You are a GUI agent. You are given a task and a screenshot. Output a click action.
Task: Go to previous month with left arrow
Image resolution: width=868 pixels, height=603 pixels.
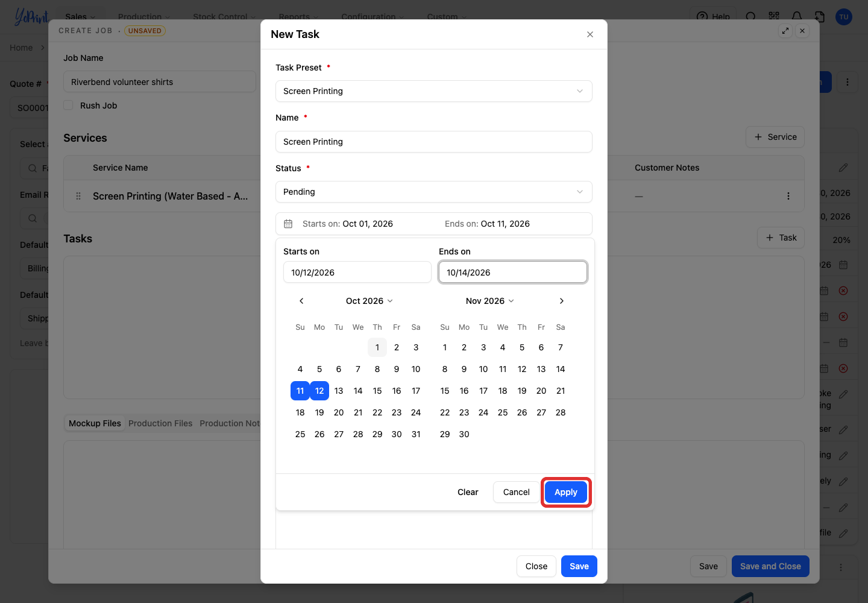click(301, 301)
